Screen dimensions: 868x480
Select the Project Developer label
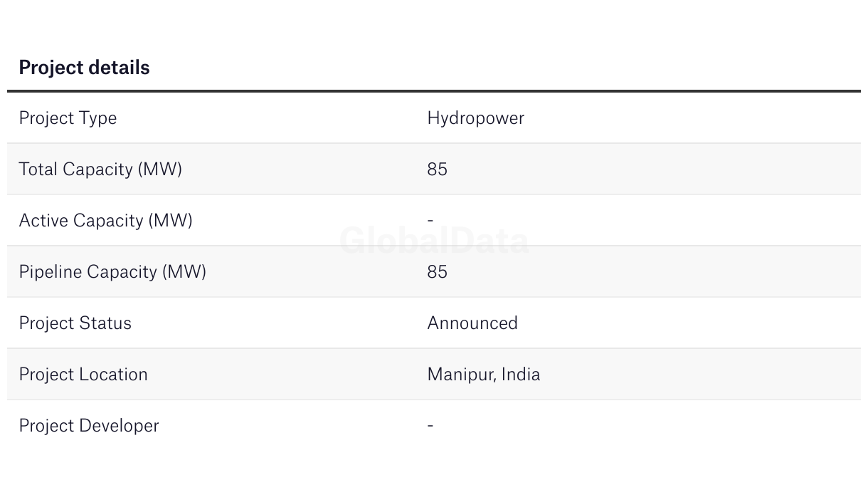(x=89, y=426)
